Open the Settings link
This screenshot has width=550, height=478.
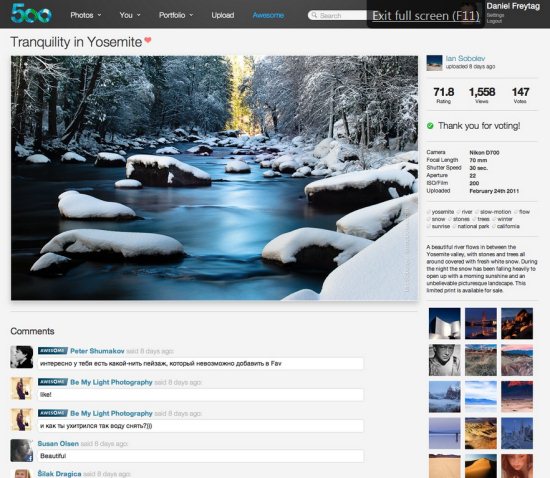point(495,15)
